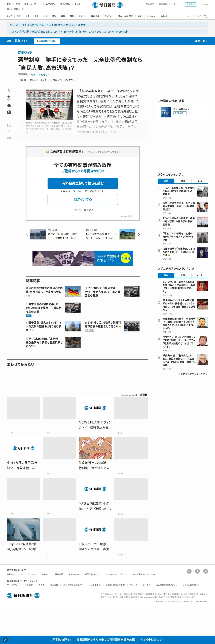Open 紙面ビューアー top menu link
The image size is (215, 644).
31,4
